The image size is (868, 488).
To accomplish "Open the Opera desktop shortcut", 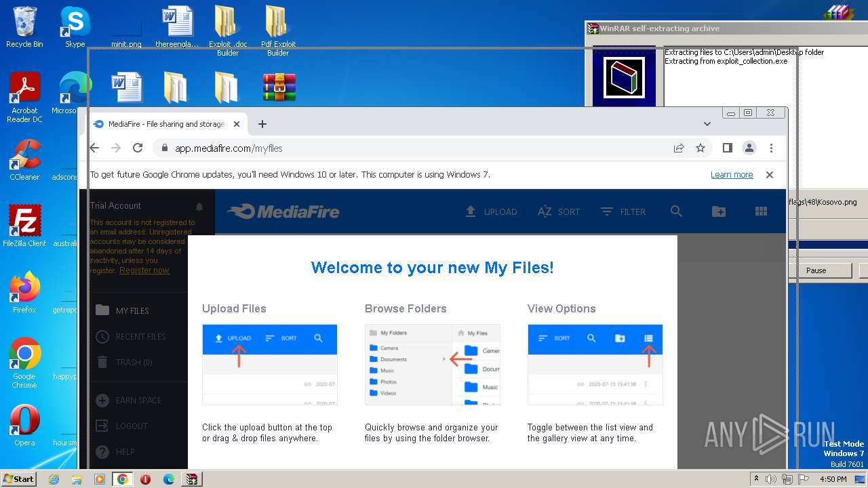I will point(24,425).
